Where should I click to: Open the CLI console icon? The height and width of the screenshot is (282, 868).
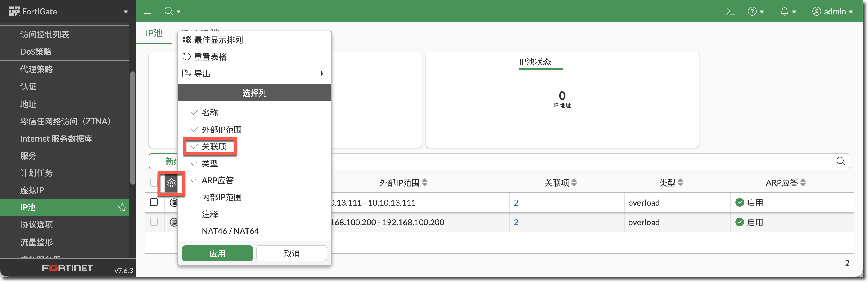point(730,11)
